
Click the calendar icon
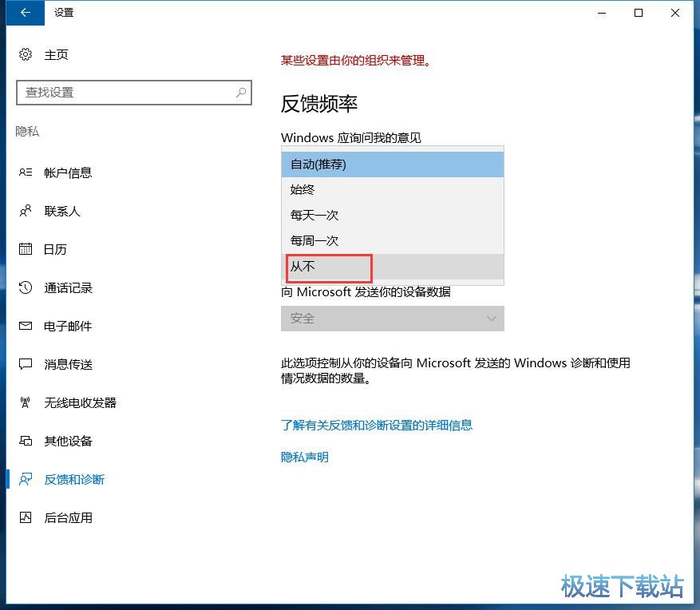pos(26,249)
